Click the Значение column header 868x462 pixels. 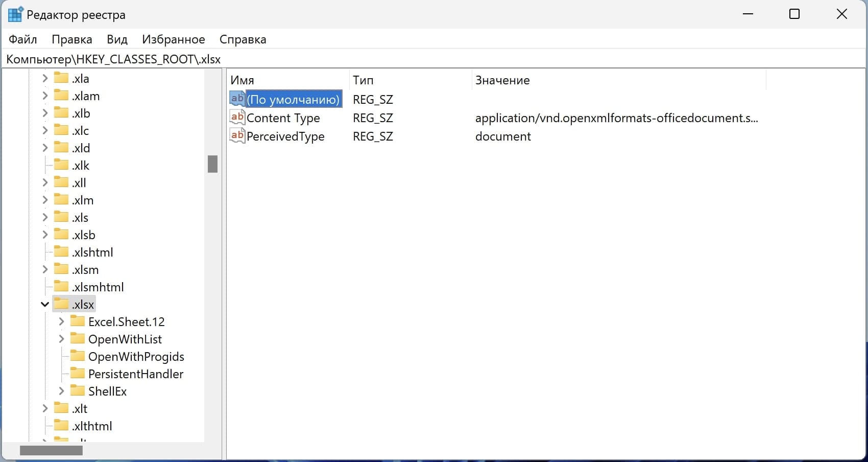[619, 80]
